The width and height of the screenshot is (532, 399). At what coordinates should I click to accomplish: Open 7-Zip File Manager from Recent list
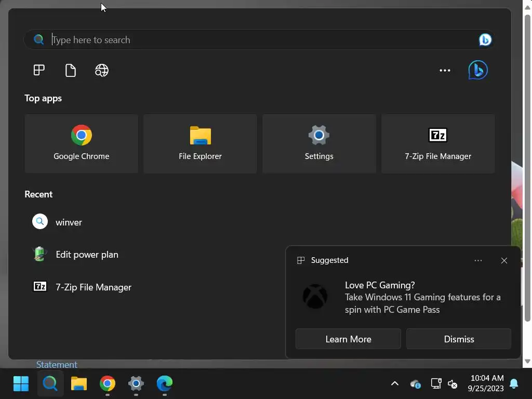(x=94, y=287)
